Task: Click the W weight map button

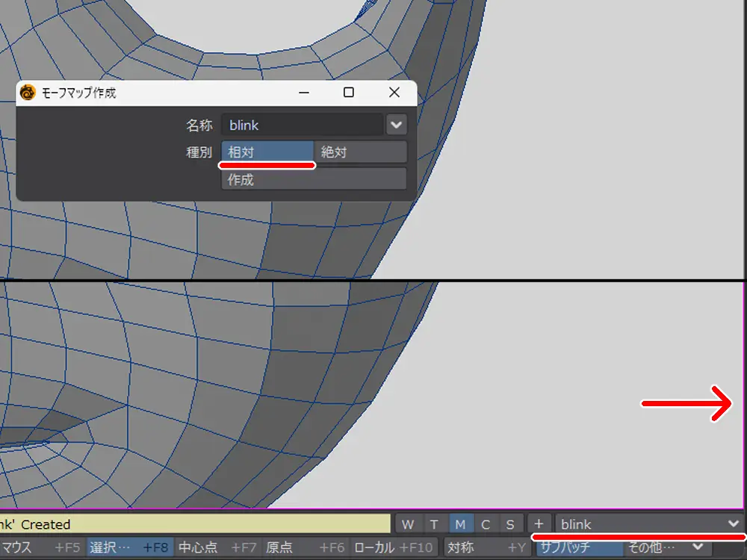Action: [x=407, y=524]
